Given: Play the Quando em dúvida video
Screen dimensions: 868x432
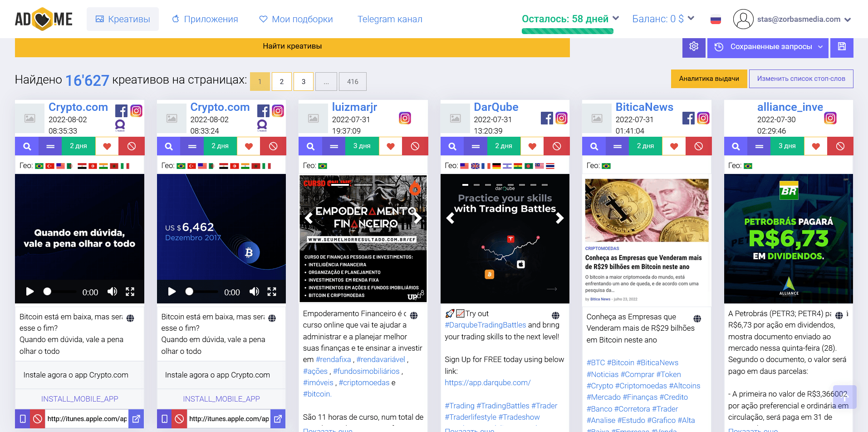Looking at the screenshot, I should pyautogui.click(x=30, y=292).
